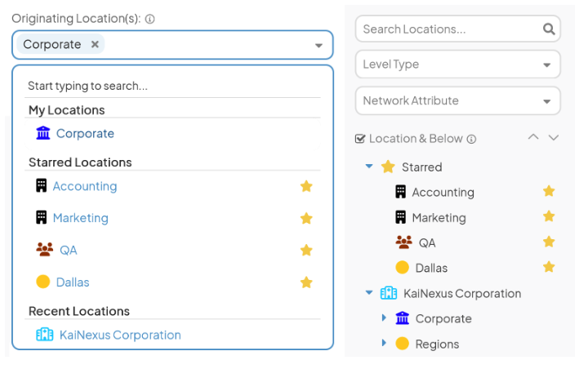Click the QA people-group icon in the dropdown
Screen dimensions: 588x369
[x=45, y=249]
